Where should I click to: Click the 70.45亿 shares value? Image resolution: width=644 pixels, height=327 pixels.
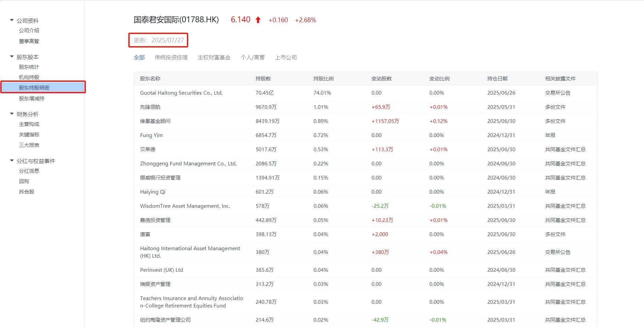(x=264, y=93)
